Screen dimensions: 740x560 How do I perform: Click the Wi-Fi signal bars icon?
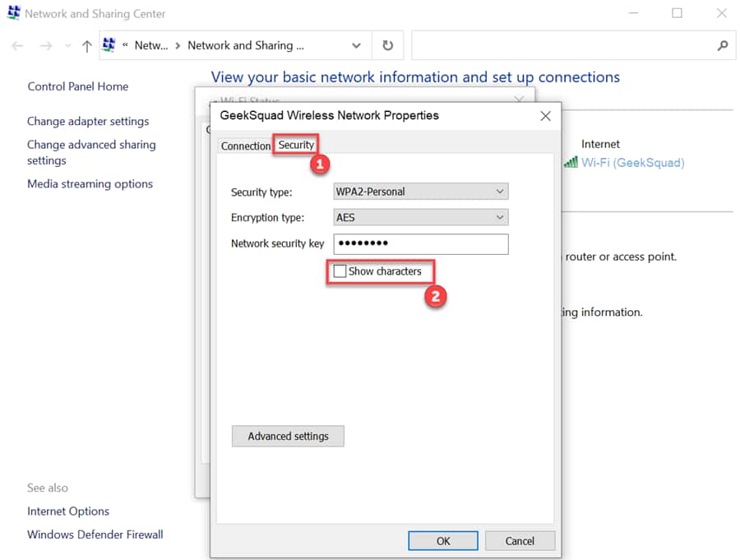coord(571,163)
